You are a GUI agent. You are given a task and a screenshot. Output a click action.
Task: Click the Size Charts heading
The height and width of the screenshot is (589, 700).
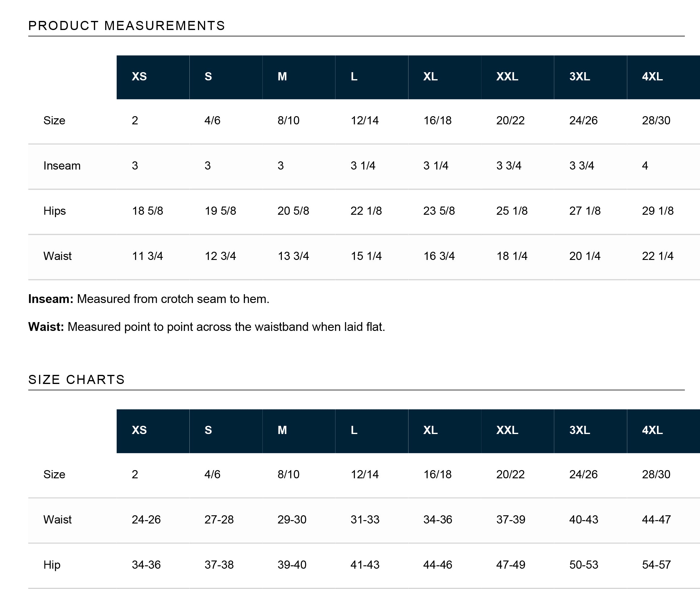(76, 380)
